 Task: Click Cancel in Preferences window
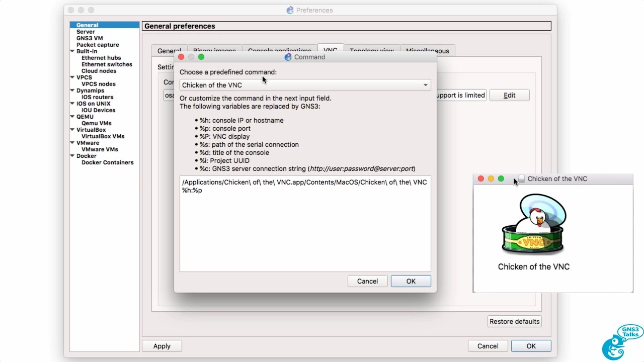pyautogui.click(x=488, y=346)
